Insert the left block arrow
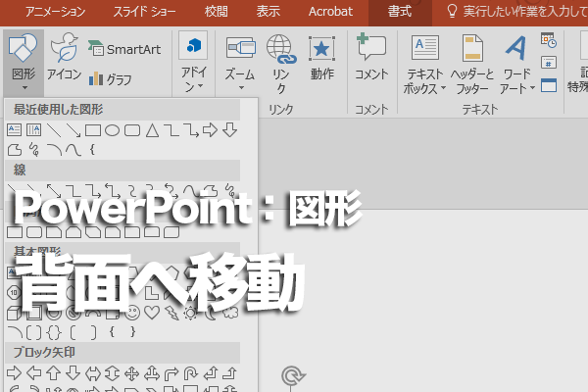This screenshot has height=392, width=588. pos(33,373)
